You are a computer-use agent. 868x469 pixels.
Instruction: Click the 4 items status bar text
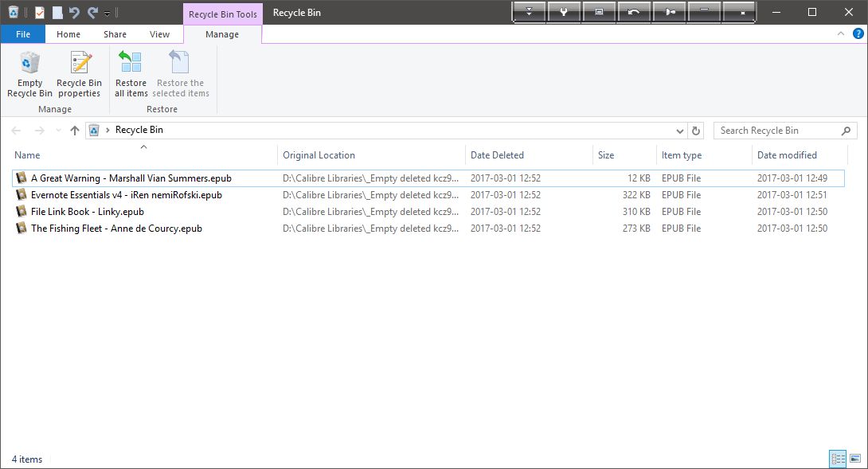pos(27,459)
